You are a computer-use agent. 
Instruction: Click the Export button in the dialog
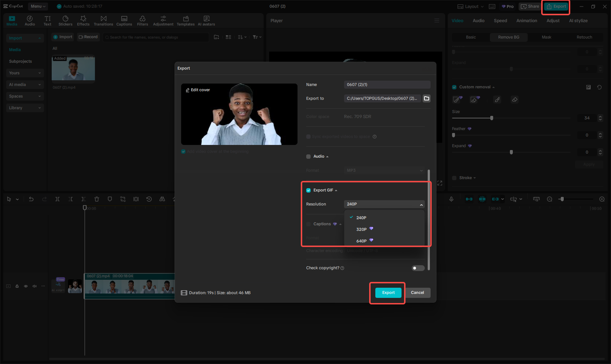[x=388, y=292]
